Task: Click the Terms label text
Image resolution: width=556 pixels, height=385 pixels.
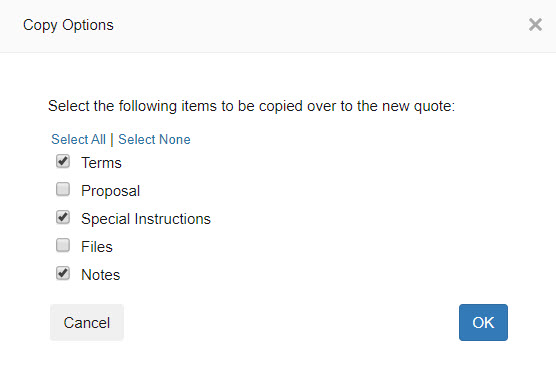Action: (x=101, y=163)
